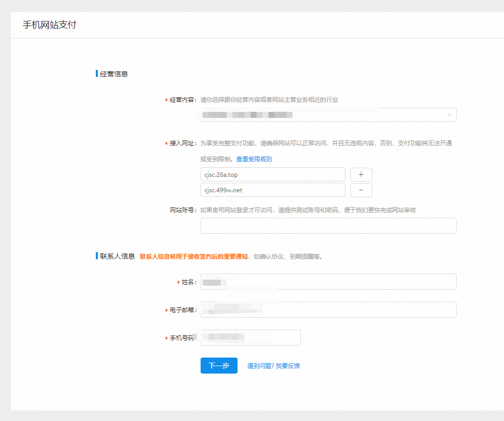
Task: Click the 手机网站支付 page title
Action: coord(49,25)
